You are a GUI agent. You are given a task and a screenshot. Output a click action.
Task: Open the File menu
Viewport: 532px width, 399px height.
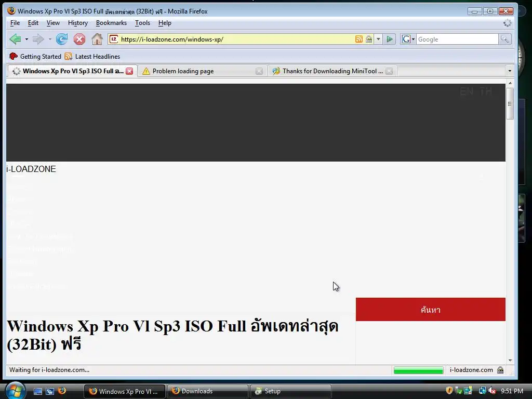15,23
